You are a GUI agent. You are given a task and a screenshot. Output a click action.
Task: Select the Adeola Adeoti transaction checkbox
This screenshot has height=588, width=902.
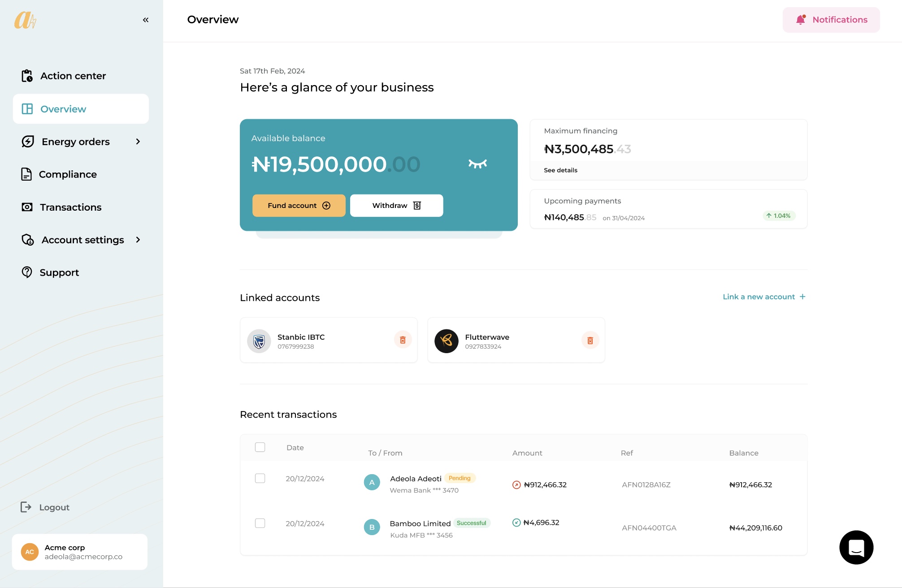(x=260, y=478)
